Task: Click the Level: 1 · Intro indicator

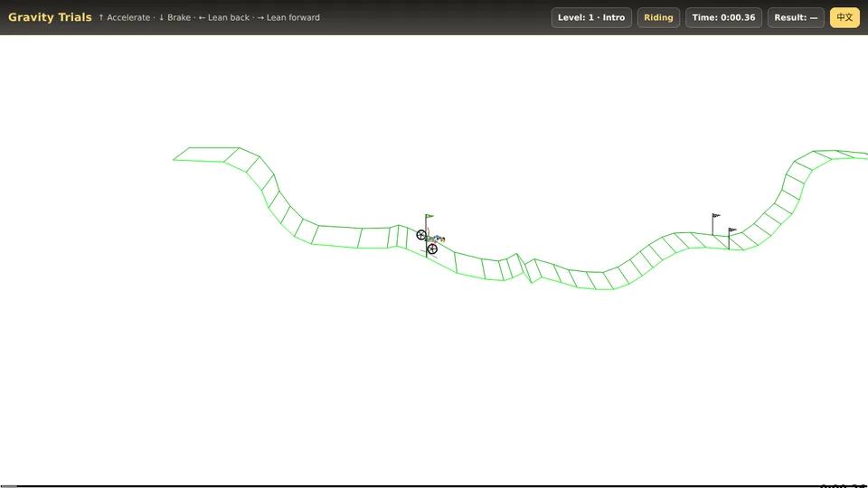Action: (x=591, y=18)
